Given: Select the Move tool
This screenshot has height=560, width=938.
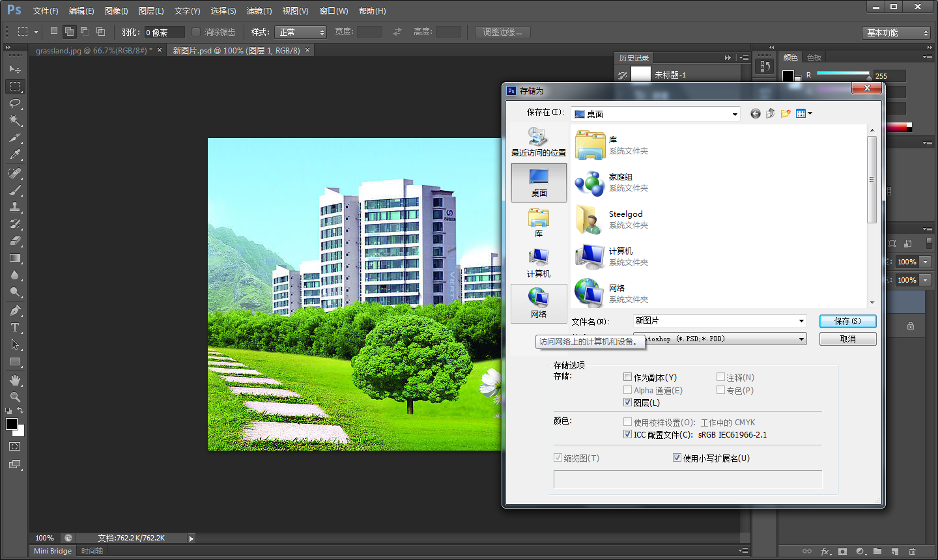Looking at the screenshot, I should coord(15,69).
